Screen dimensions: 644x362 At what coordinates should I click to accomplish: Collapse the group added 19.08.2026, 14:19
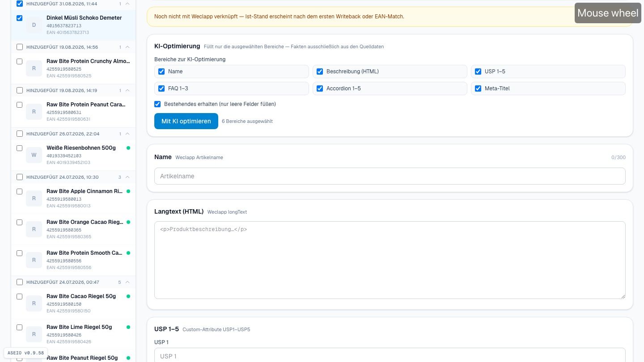click(x=127, y=90)
